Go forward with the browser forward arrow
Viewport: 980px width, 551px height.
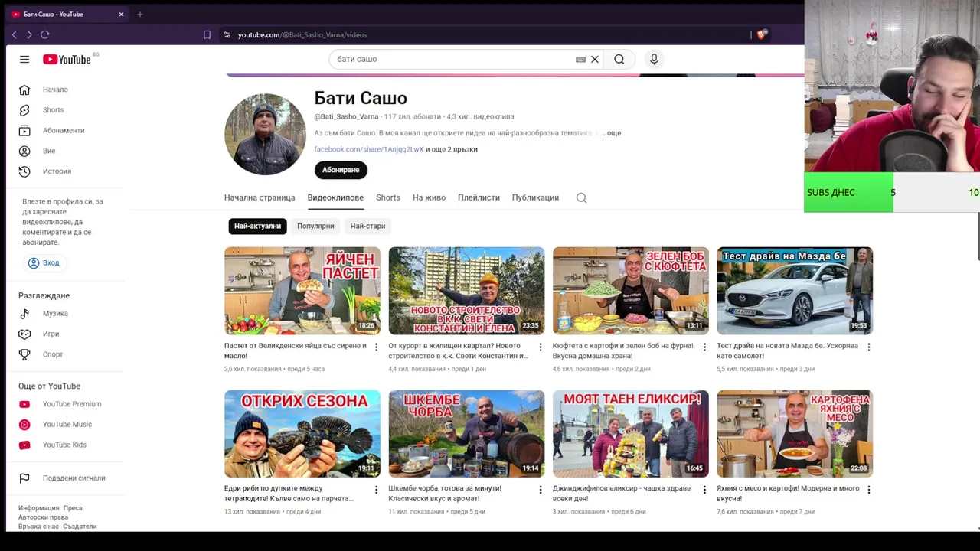point(29,34)
